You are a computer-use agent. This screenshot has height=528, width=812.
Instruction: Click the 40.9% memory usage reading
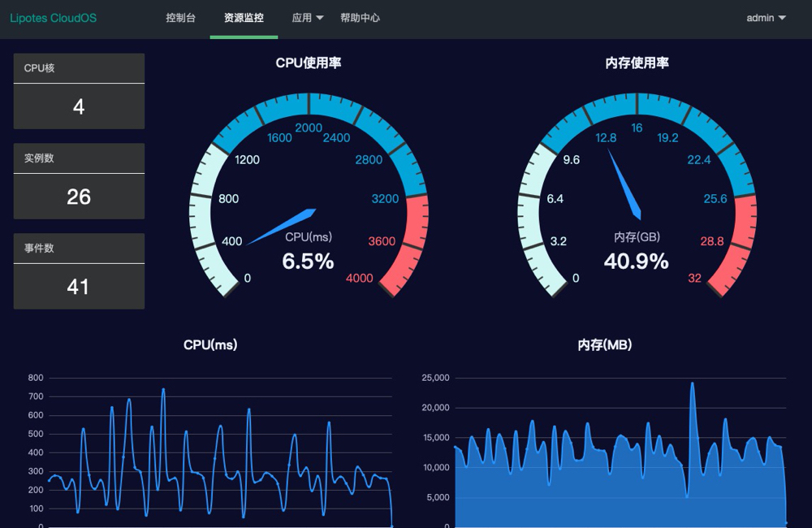point(637,261)
